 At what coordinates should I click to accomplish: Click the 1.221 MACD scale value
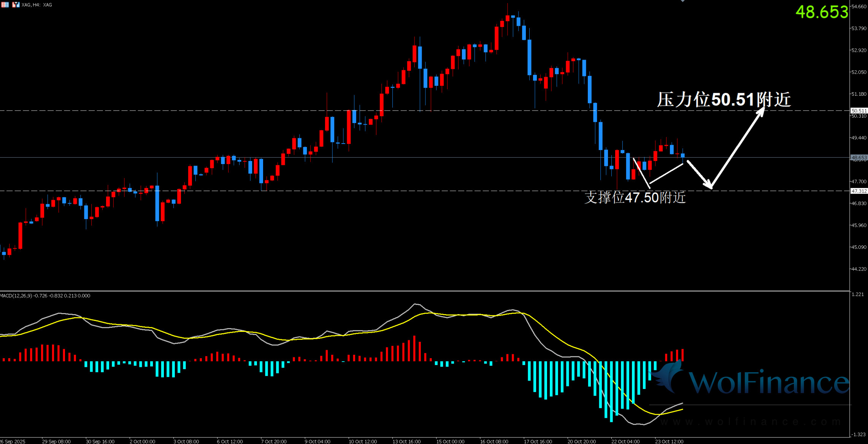pos(858,294)
